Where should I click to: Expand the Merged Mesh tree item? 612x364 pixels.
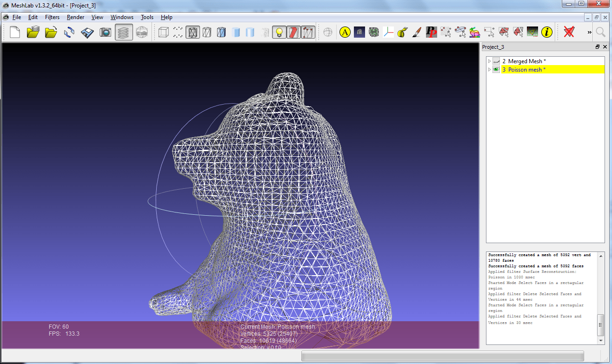(x=489, y=61)
